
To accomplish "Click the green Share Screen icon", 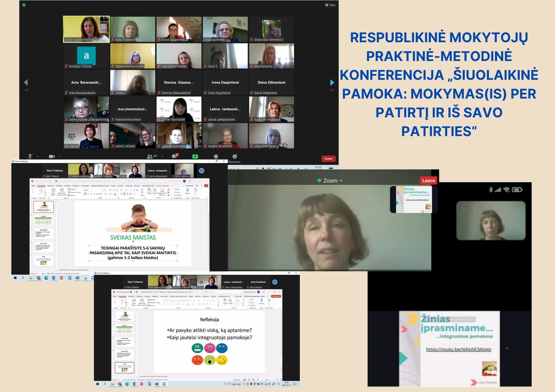I will [195, 156].
